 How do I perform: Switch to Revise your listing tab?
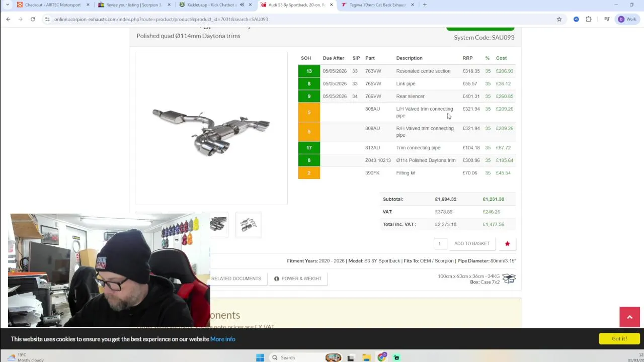[x=134, y=5]
